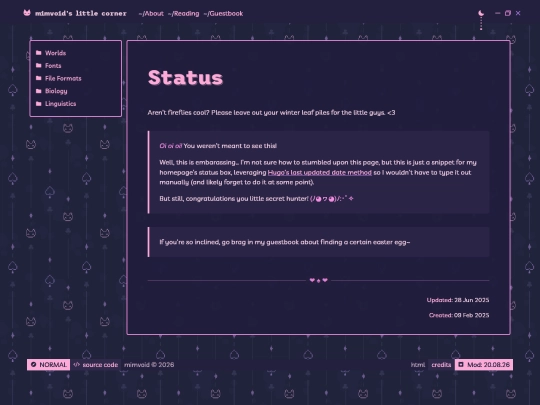Open the ~/Reading page
Screen dimensions: 540x405
click(x=183, y=13)
